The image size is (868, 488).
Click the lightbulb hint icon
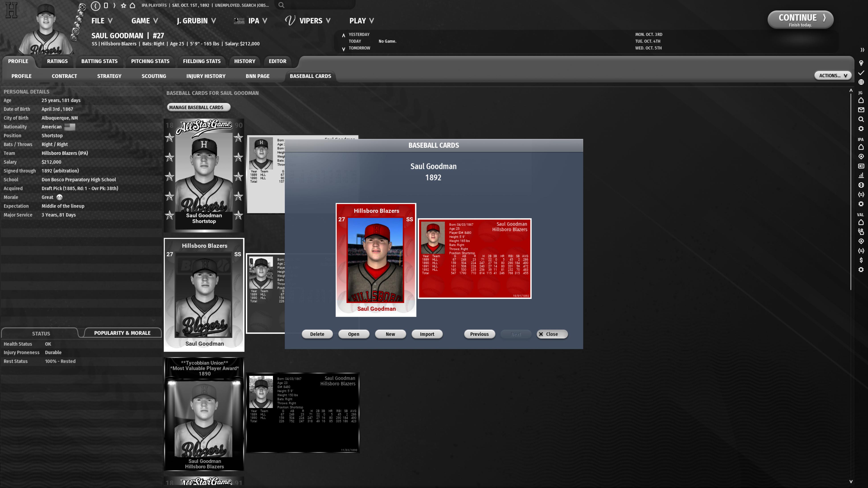[x=861, y=63]
